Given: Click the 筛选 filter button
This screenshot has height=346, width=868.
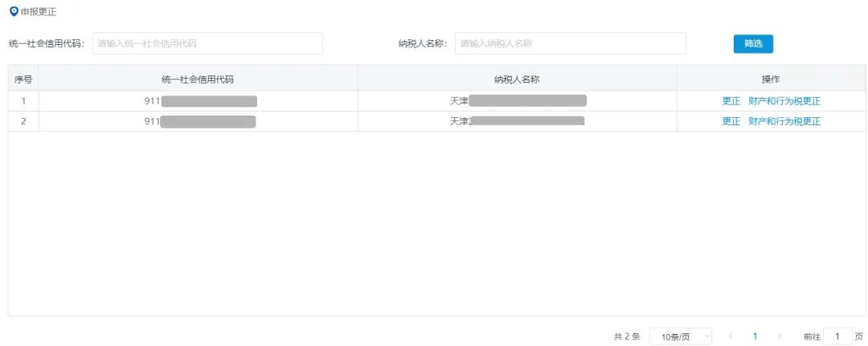Looking at the screenshot, I should [753, 43].
